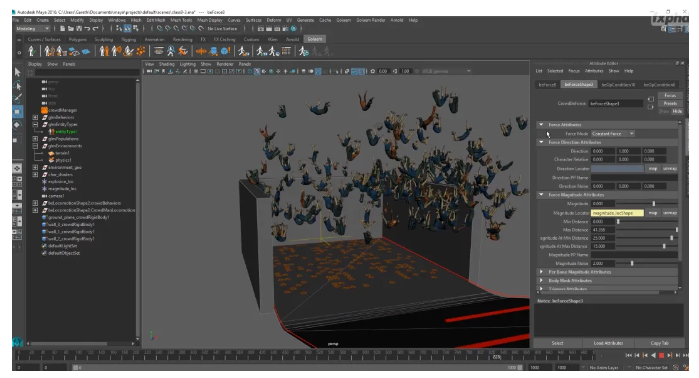Expand the glmBehaviors node in outliner

coord(35,117)
